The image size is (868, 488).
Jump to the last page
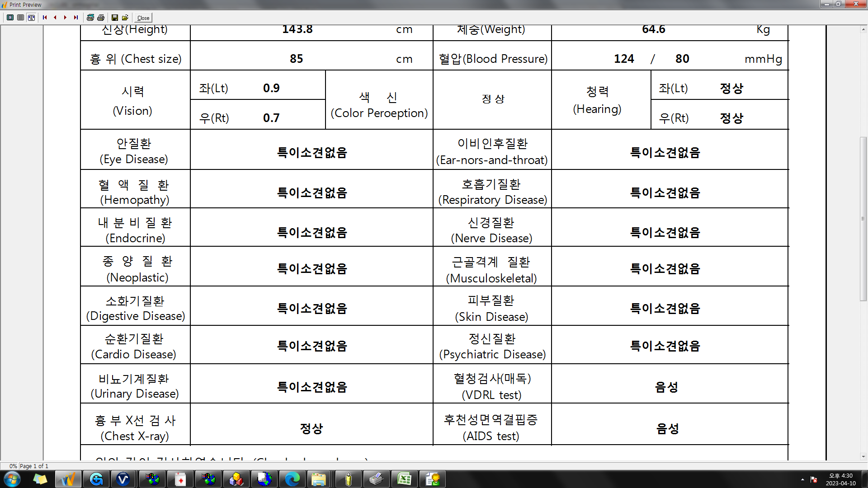click(76, 18)
